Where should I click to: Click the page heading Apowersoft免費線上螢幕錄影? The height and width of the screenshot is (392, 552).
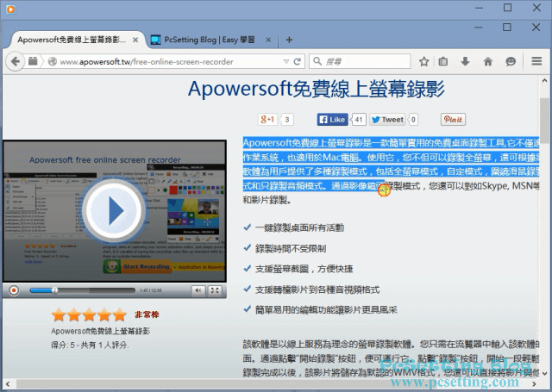[x=317, y=89]
